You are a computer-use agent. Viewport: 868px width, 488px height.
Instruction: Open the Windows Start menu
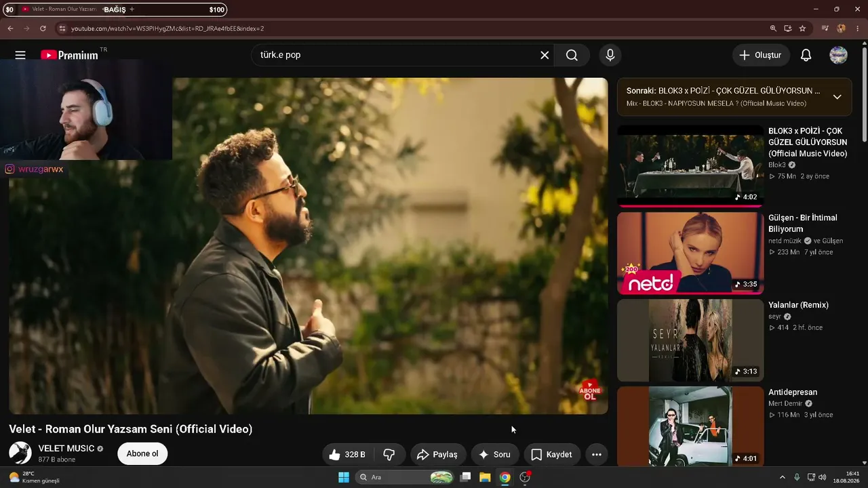(344, 477)
